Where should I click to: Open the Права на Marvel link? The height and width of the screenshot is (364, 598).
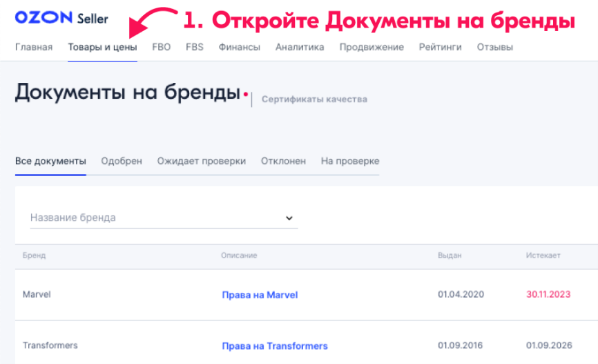click(260, 295)
